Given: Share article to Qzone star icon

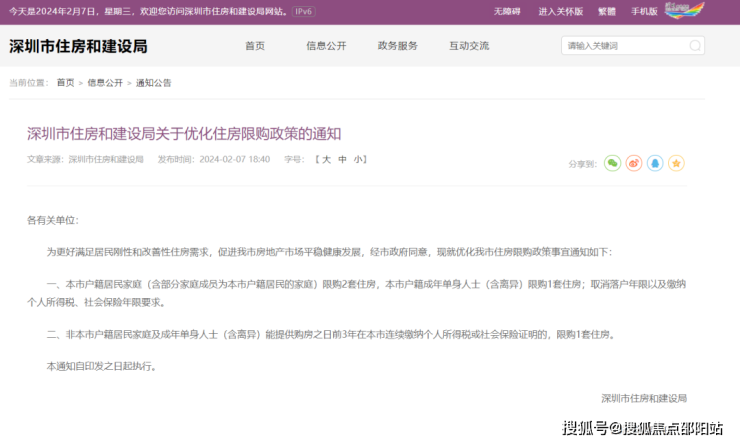Looking at the screenshot, I should (x=676, y=163).
